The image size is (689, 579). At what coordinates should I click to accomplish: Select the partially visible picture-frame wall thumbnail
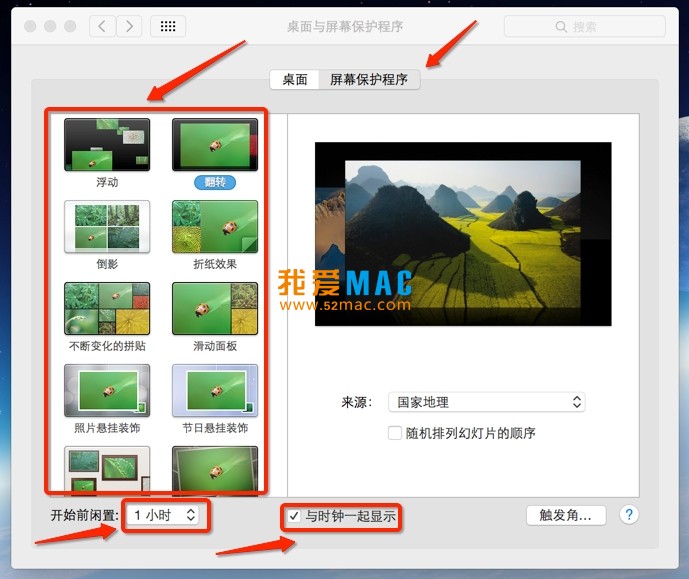pos(107,469)
